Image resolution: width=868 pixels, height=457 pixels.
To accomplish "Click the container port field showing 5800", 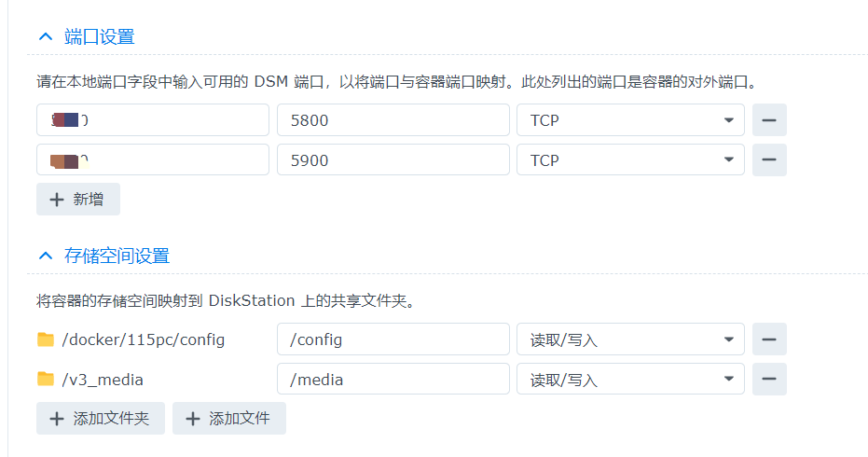I will [393, 120].
